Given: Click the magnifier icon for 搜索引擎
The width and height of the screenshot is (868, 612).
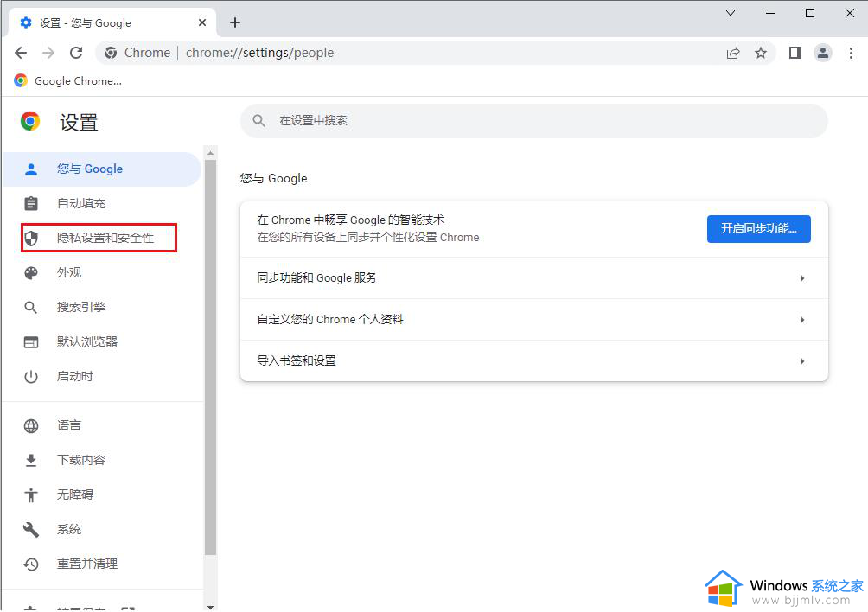Looking at the screenshot, I should click(x=31, y=308).
